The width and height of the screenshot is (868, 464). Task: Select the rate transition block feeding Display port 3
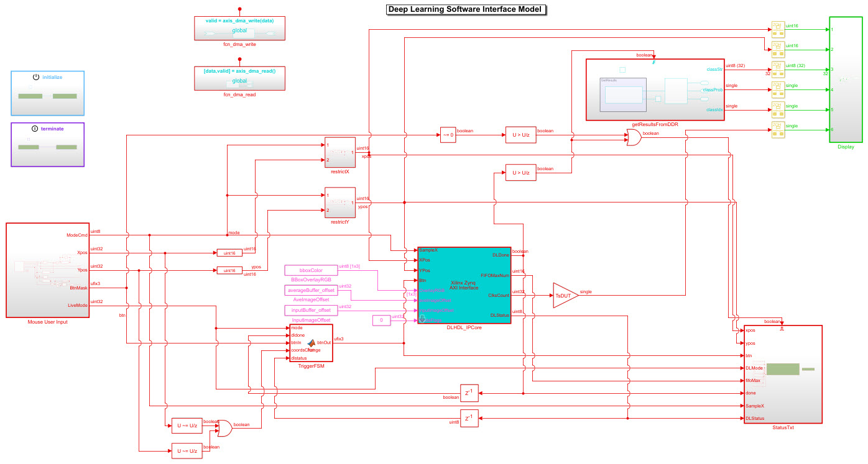point(777,68)
